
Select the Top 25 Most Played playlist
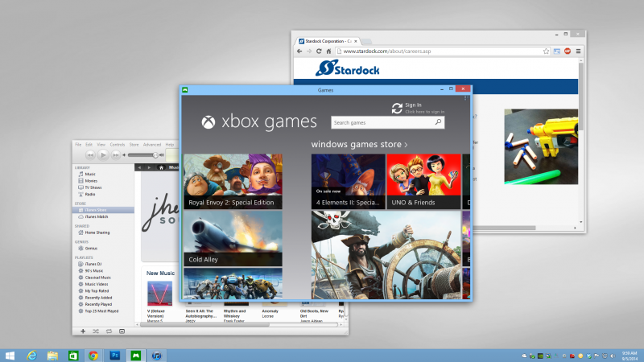[x=101, y=311]
